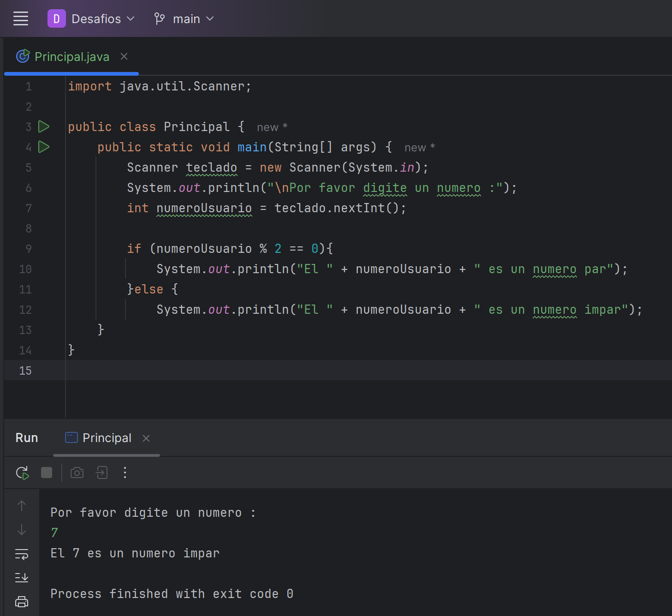Click the exit arrow-in-box icon in the Run toolbar

101,472
